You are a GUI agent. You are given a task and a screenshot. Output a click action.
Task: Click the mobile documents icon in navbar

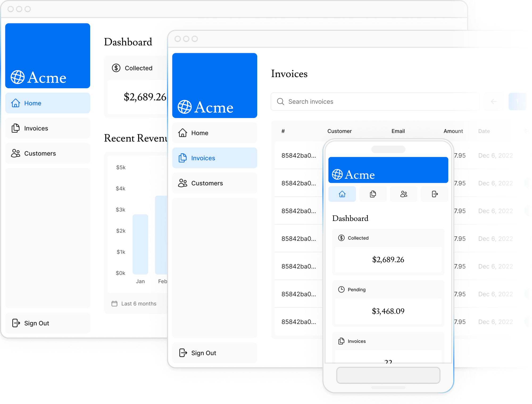[x=373, y=194]
